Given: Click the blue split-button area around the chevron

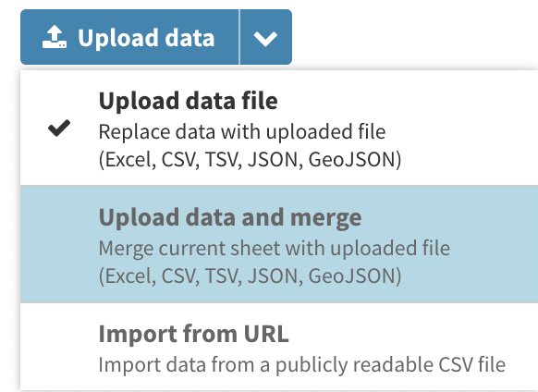Looking at the screenshot, I should click(266, 37).
